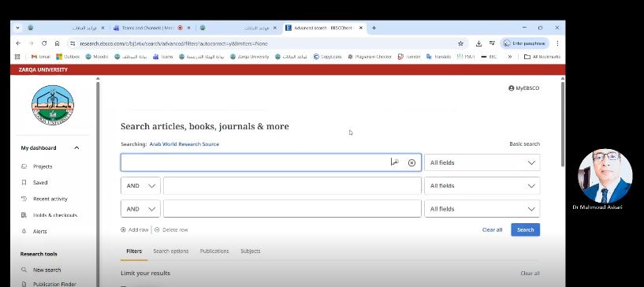Click the Enter passphrase profile button
Screen dimensions: 644x287
(525, 43)
